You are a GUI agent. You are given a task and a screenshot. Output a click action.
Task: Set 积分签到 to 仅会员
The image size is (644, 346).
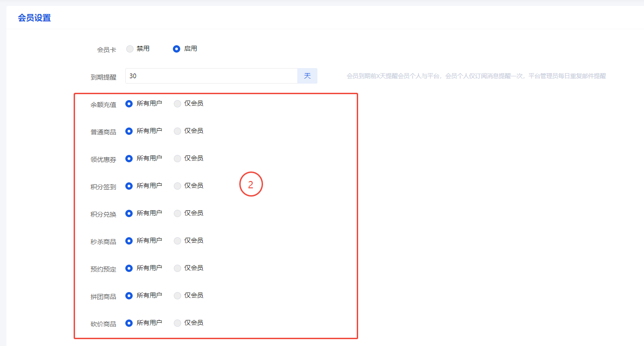click(x=177, y=186)
